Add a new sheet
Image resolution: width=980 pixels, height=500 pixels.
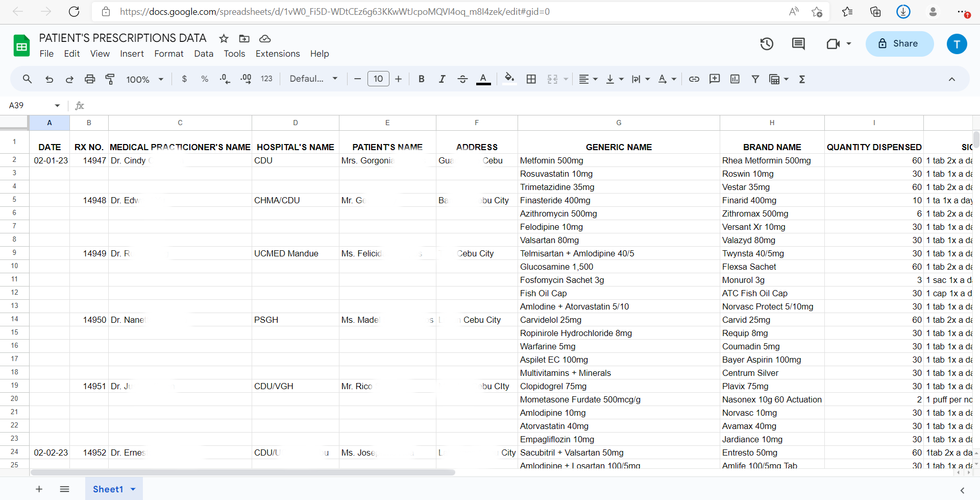pyautogui.click(x=39, y=489)
